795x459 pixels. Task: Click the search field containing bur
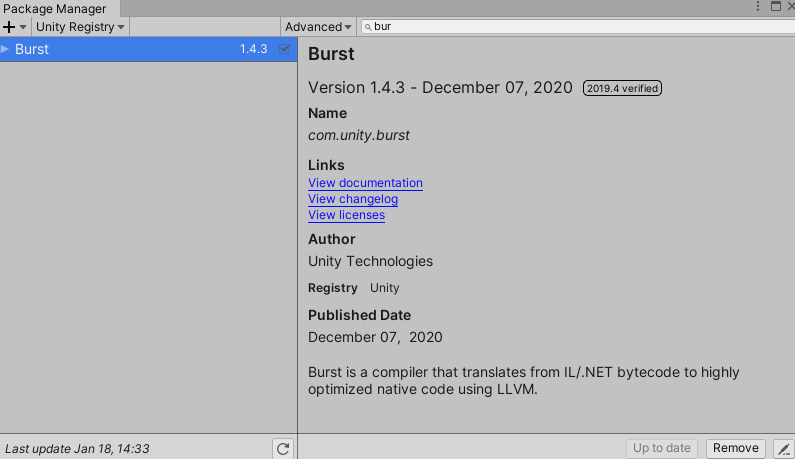point(578,26)
